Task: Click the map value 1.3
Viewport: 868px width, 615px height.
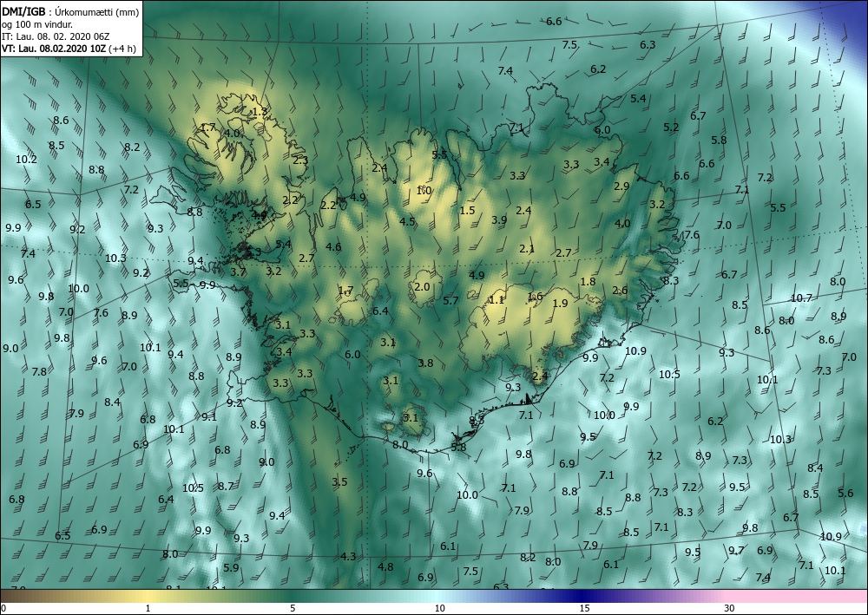Action: click(260, 112)
